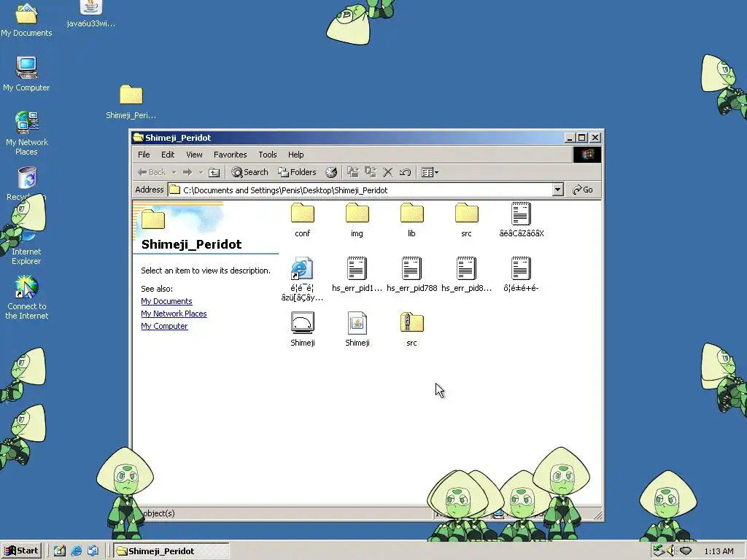This screenshot has width=747, height=560.
Task: Click the gray Shimeji tray icon
Action: click(685, 551)
